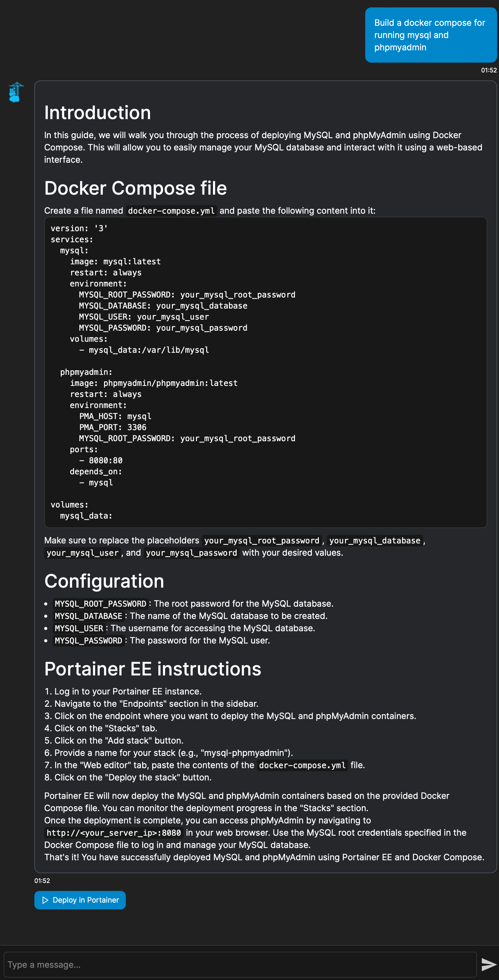Focus the Type a message input field
Image resolution: width=499 pixels, height=980 pixels.
(240, 964)
